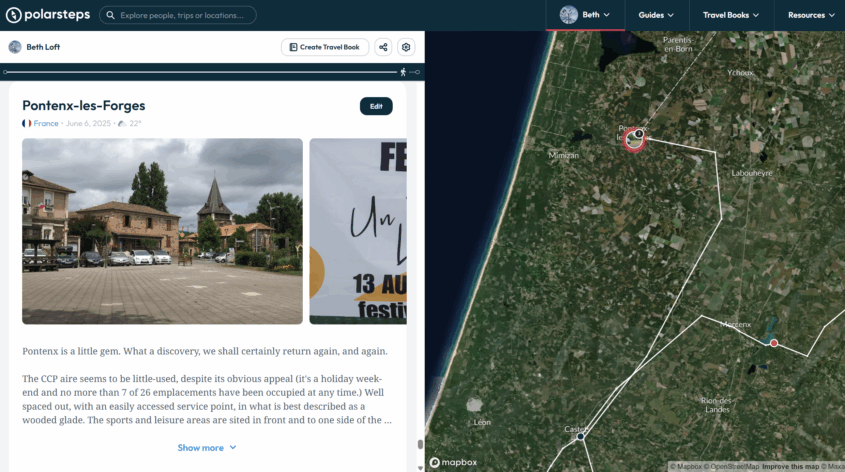The height and width of the screenshot is (472, 845).
Task: Open the village square photo thumbnail
Action: coord(162,231)
